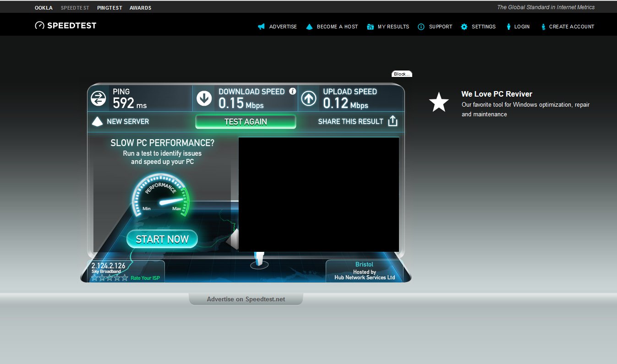Click the Login link

click(x=522, y=27)
